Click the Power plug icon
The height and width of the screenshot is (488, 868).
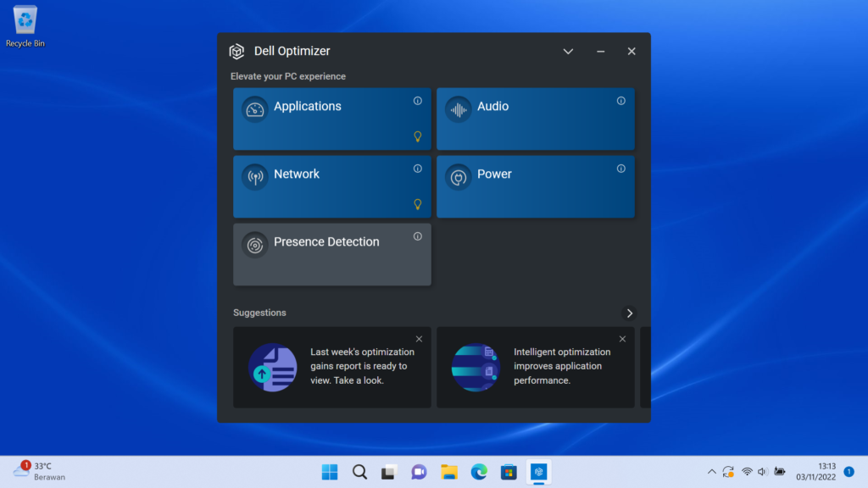tap(459, 177)
